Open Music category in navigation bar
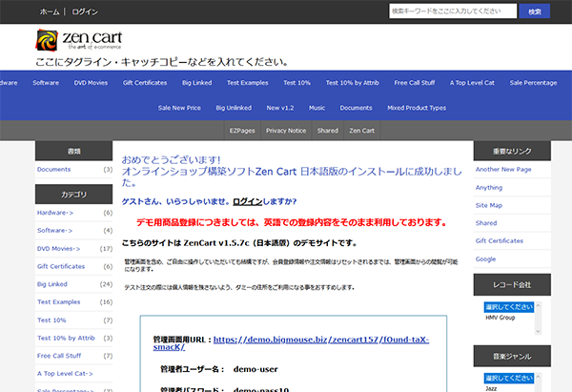 point(317,108)
